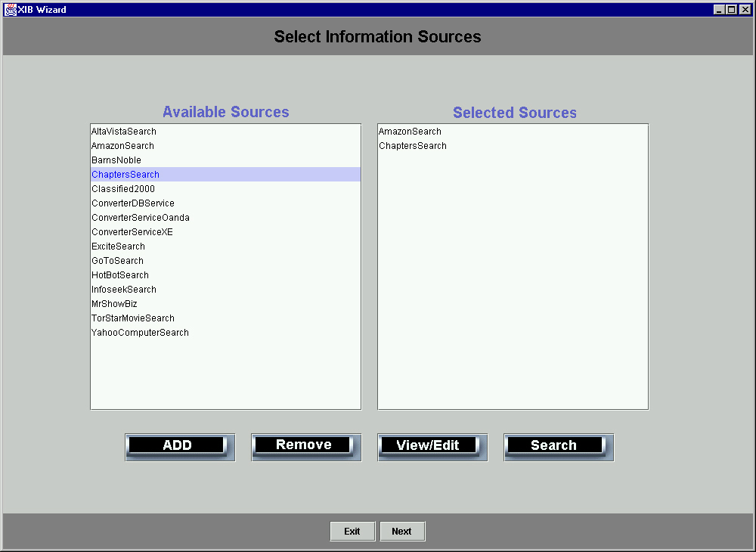Select highlighted ChaptersSearch in Available Sources
The height and width of the screenshot is (552, 756).
pos(225,175)
